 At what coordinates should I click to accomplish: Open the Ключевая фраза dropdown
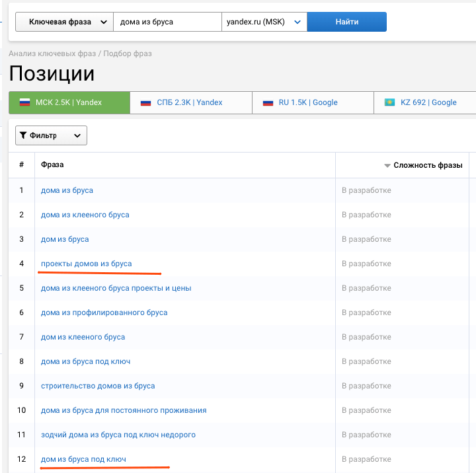click(x=64, y=22)
